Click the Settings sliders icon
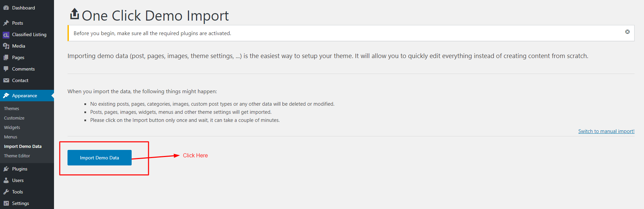Screen dimensions: 644x209 6,203
